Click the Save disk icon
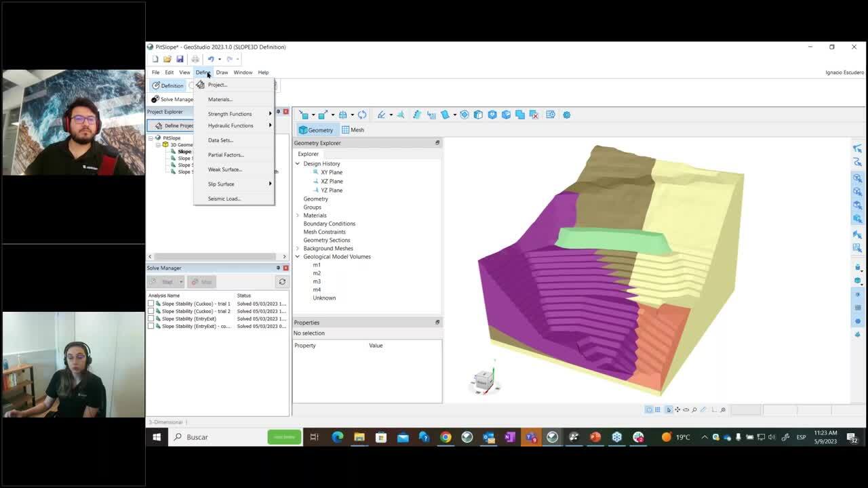 click(x=180, y=59)
